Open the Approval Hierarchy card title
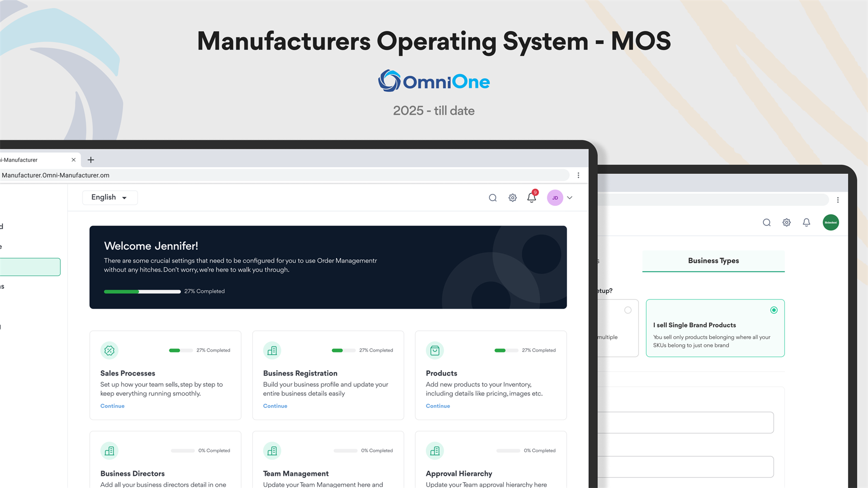Screen dimensions: 868x488 [459, 474]
